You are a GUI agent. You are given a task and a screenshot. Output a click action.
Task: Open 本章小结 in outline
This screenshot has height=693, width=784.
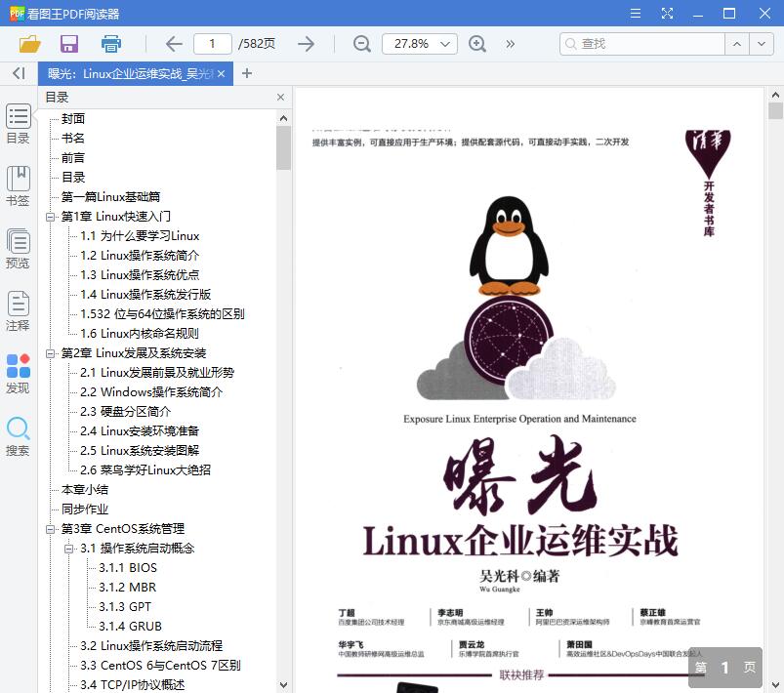coord(85,490)
